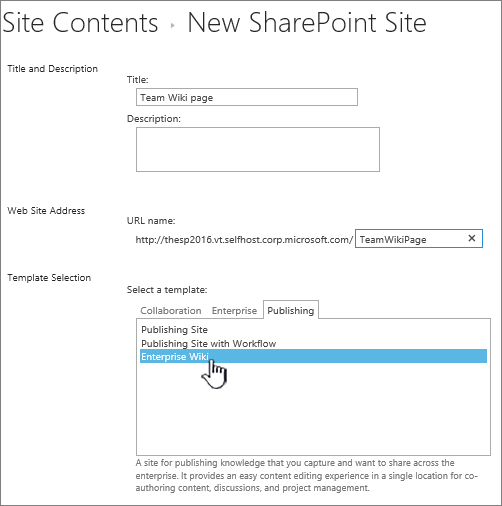Click into the Title text box
This screenshot has height=506, width=502.
pos(247,97)
